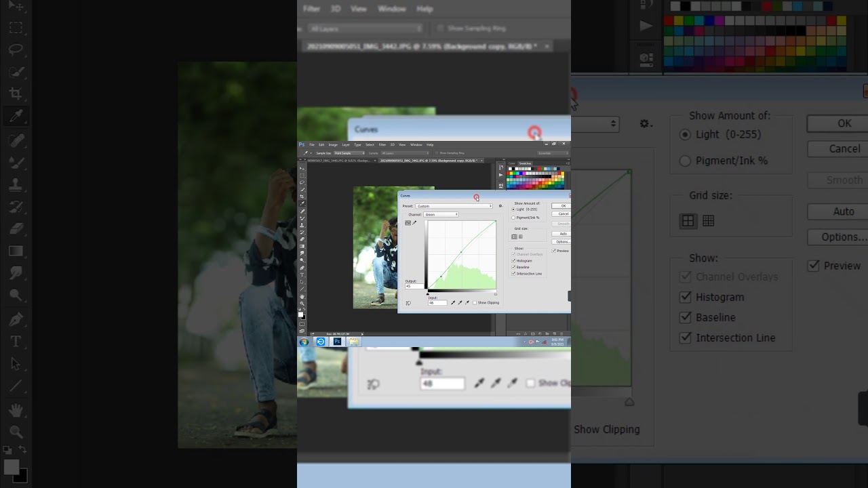Viewport: 868px width, 488px height.
Task: Open Essentials workspace dropdown in center window
Action: (x=553, y=153)
